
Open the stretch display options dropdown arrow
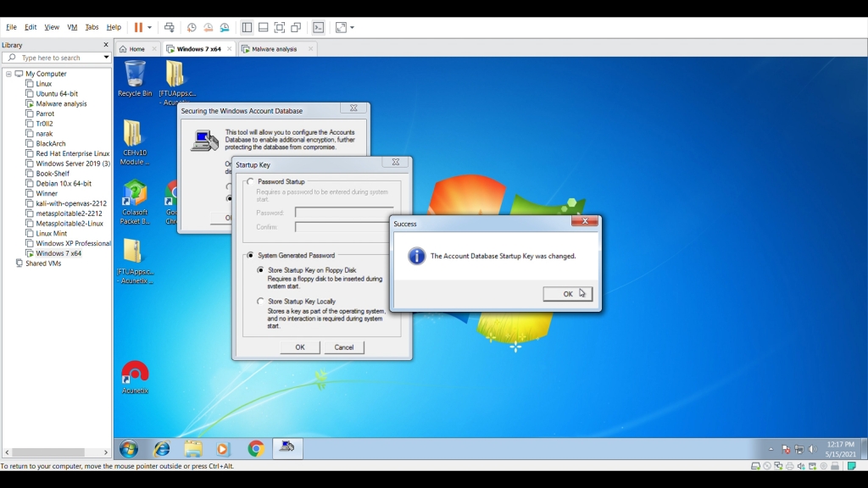click(x=352, y=27)
